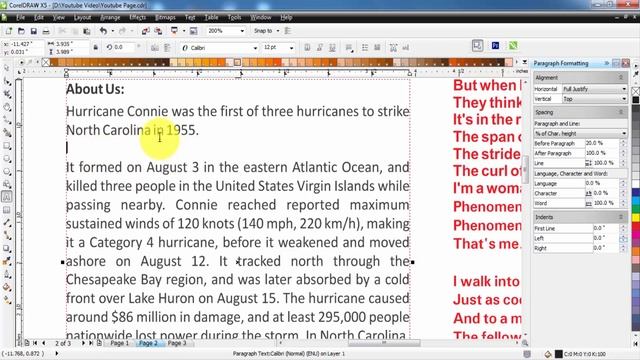
Task: Click the First Line indent value field
Action: click(x=606, y=228)
